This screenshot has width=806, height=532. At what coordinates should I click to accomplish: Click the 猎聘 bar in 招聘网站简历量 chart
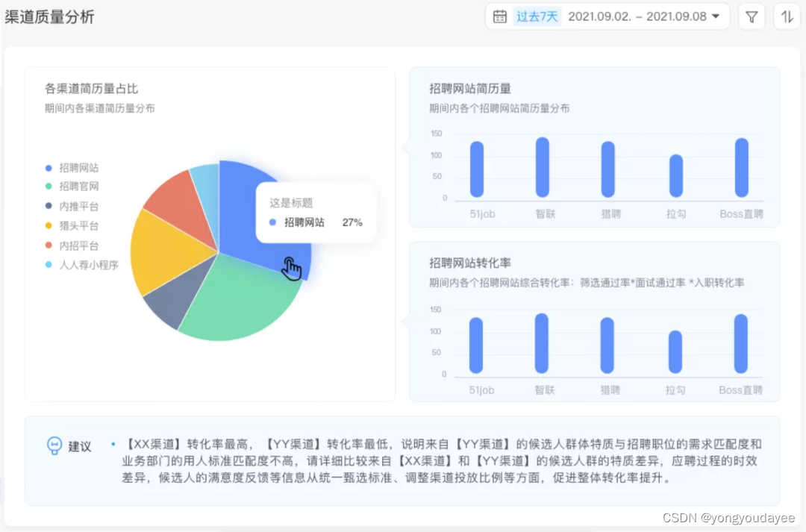[608, 169]
